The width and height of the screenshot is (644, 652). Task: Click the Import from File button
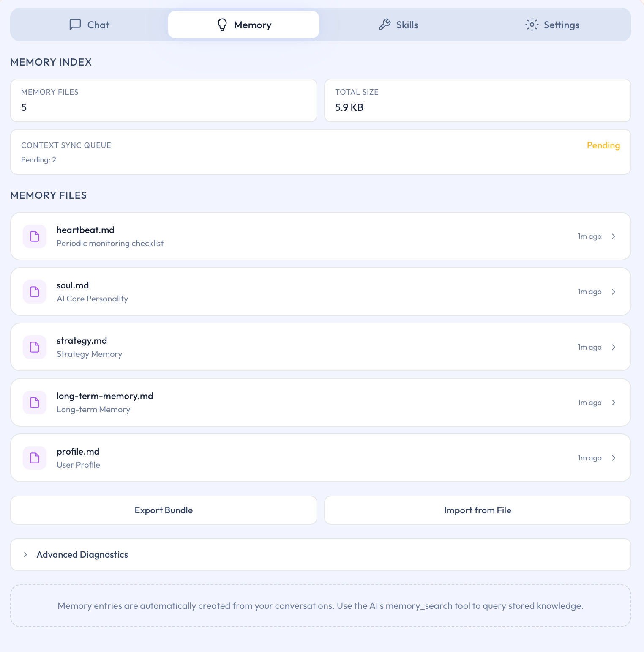tap(478, 510)
